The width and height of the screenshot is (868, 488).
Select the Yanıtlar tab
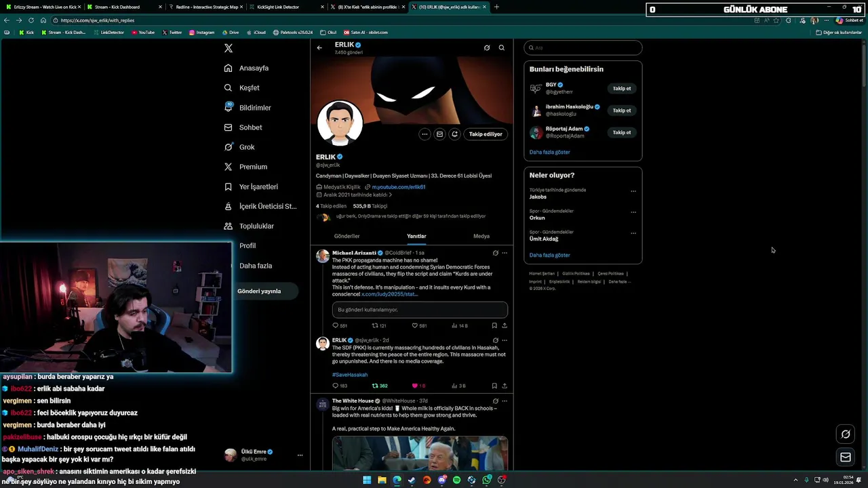[416, 236]
